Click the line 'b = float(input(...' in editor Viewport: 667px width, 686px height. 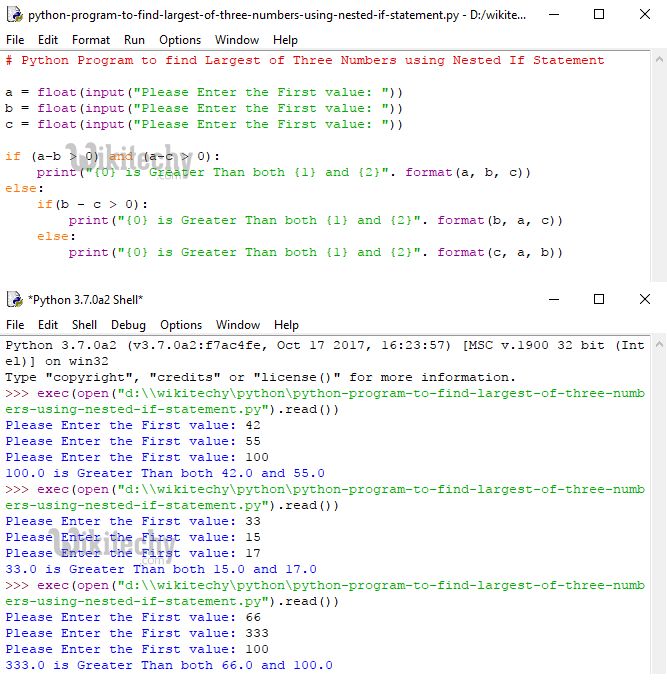204,108
